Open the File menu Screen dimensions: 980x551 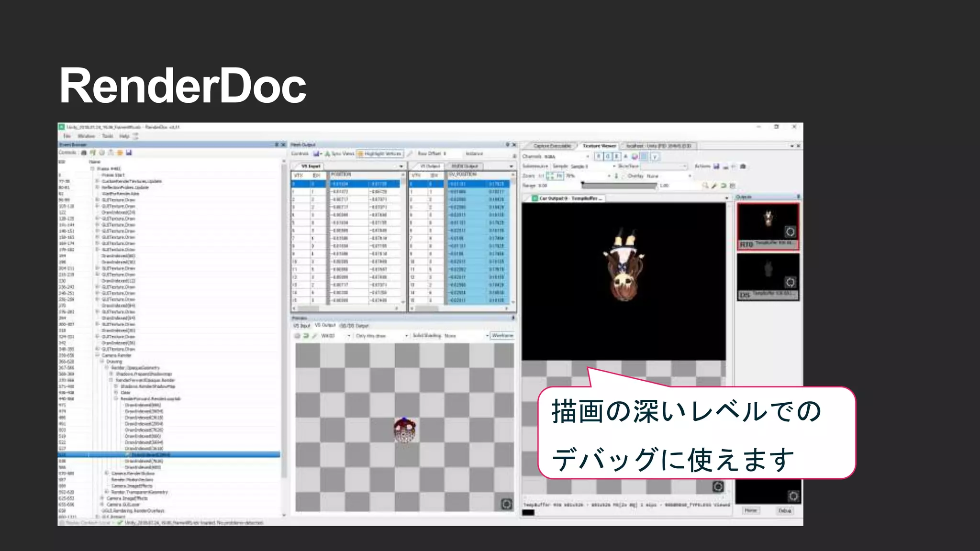[x=67, y=136]
